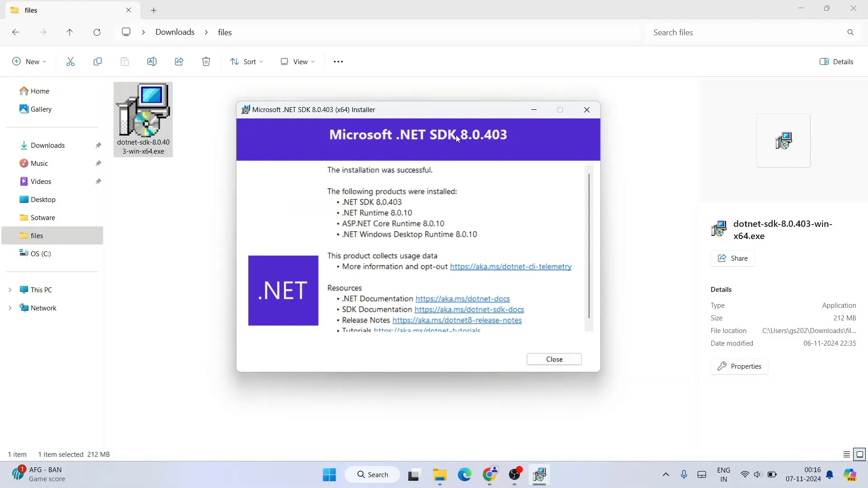The image size is (868, 488).
Task: Open Chrome from the taskbar
Action: [x=490, y=475]
